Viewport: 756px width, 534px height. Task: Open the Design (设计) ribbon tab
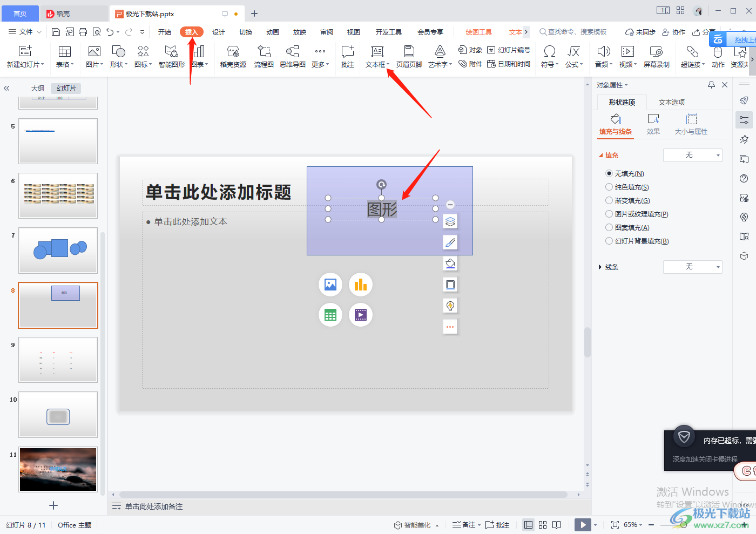(219, 32)
